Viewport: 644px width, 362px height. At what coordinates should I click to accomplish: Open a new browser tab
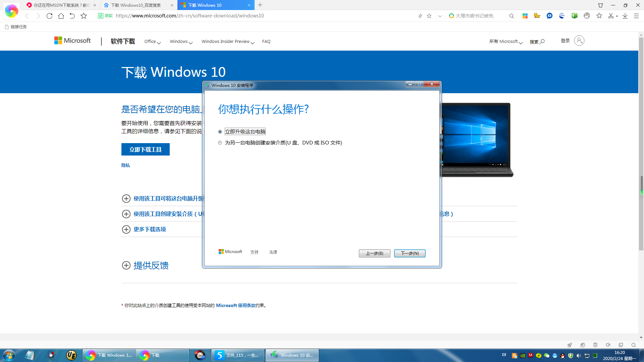(260, 5)
